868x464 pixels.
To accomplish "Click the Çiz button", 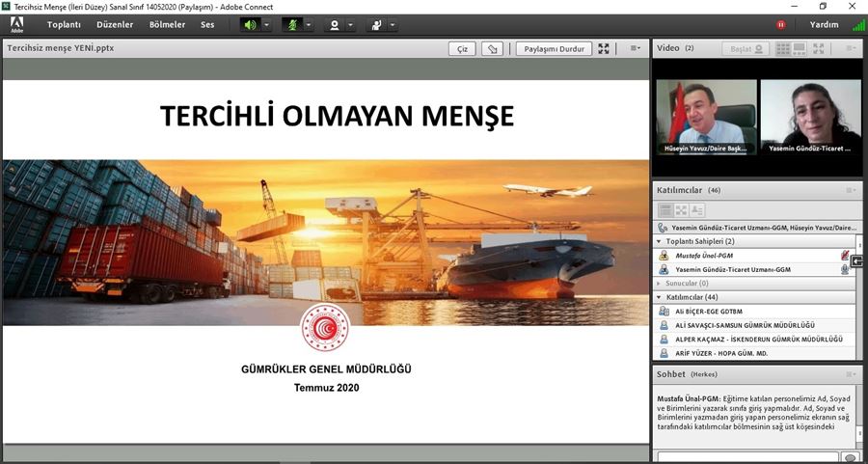I will click(x=462, y=48).
